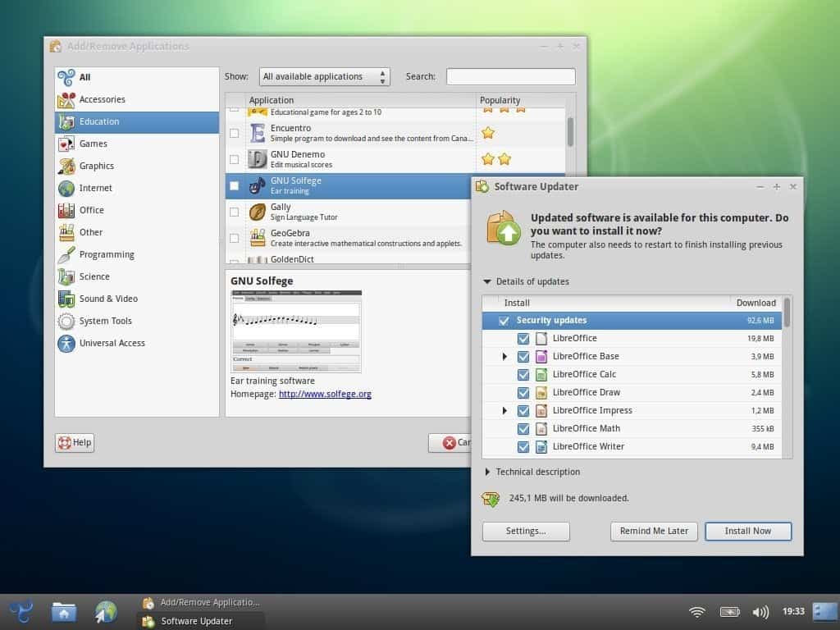This screenshot has width=840, height=630.
Task: Click the Download column header
Action: pos(756,303)
